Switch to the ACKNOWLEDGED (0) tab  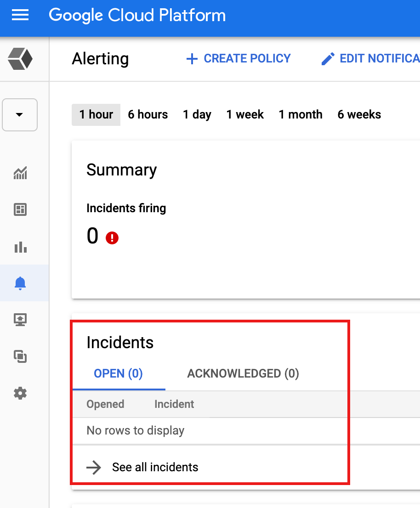click(x=243, y=373)
